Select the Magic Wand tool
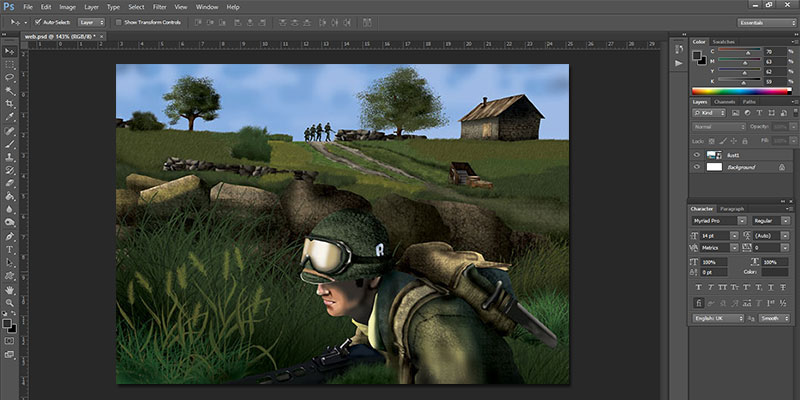This screenshot has width=800, height=400. pyautogui.click(x=10, y=91)
